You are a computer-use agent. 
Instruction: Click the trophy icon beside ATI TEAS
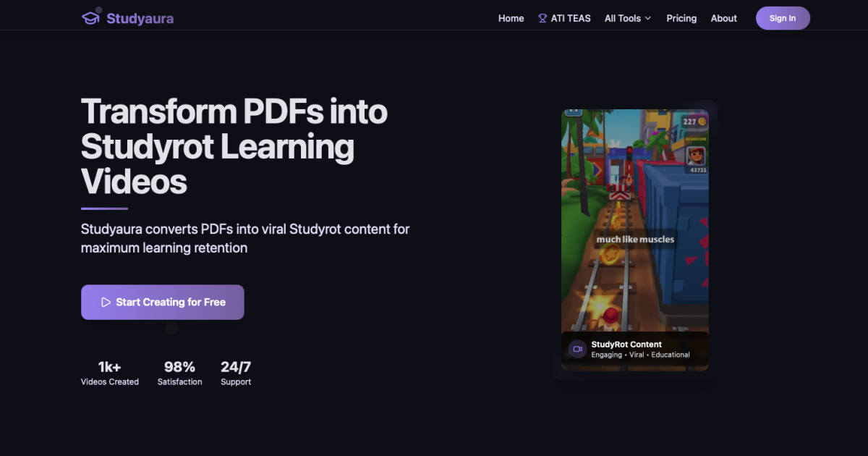542,18
